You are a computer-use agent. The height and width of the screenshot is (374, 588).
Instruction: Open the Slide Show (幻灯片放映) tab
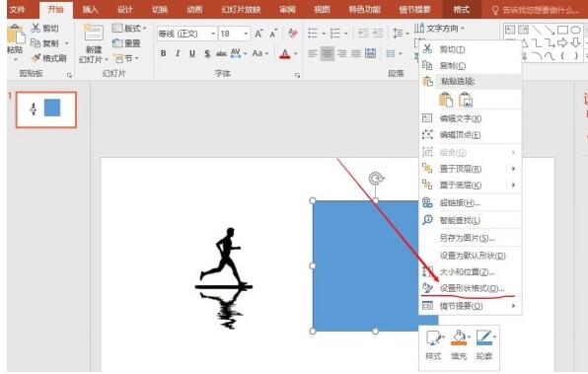coord(241,10)
